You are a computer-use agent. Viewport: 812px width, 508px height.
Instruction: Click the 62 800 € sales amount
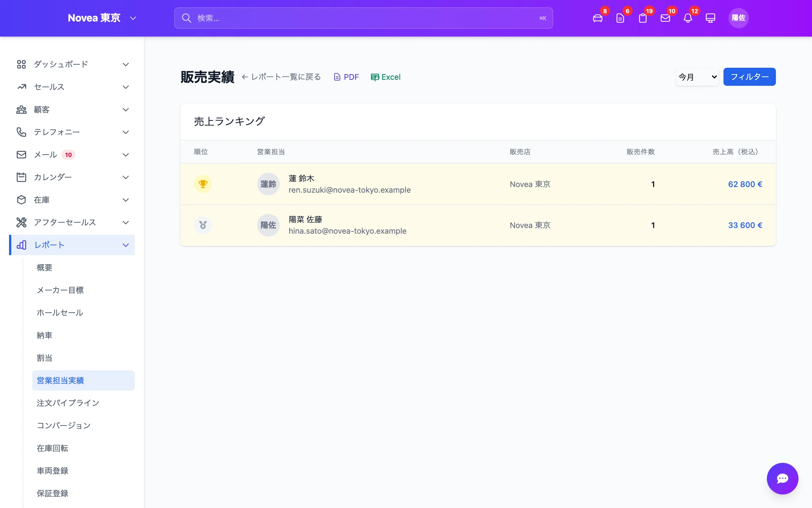pos(745,184)
